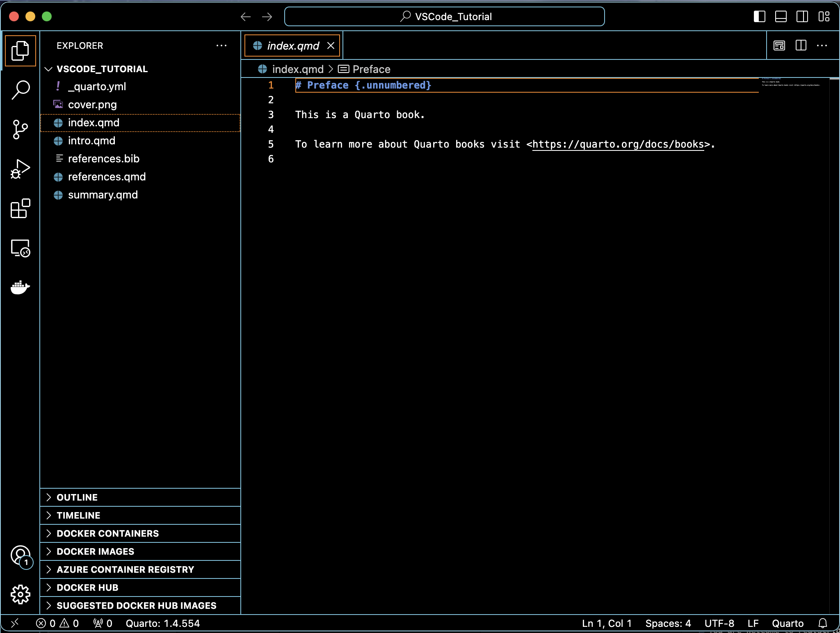Open cover.png in explorer
This screenshot has width=840, height=633.
click(x=140, y=105)
